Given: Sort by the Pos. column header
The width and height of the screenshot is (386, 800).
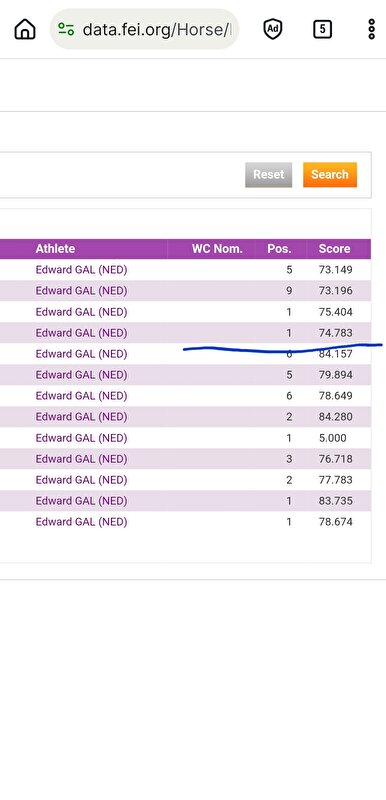Looking at the screenshot, I should pos(279,249).
